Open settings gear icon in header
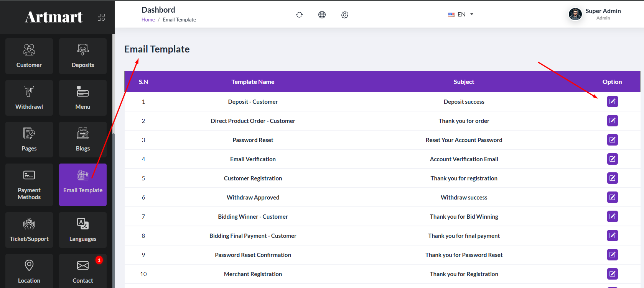The image size is (644, 288). [x=344, y=15]
